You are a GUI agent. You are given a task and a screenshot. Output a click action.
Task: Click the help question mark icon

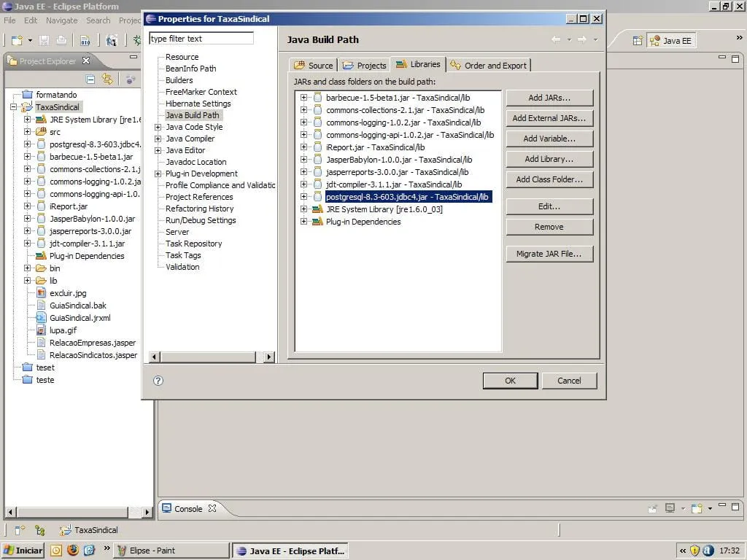pyautogui.click(x=158, y=381)
